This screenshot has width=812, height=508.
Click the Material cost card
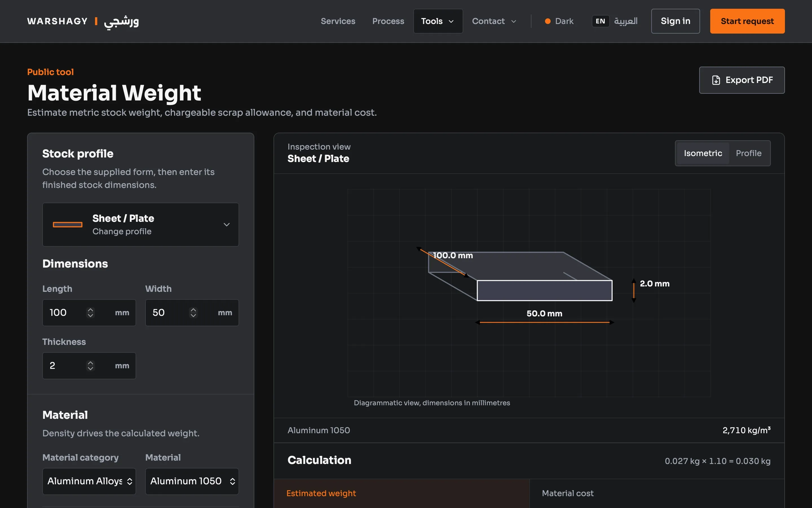[x=657, y=494]
